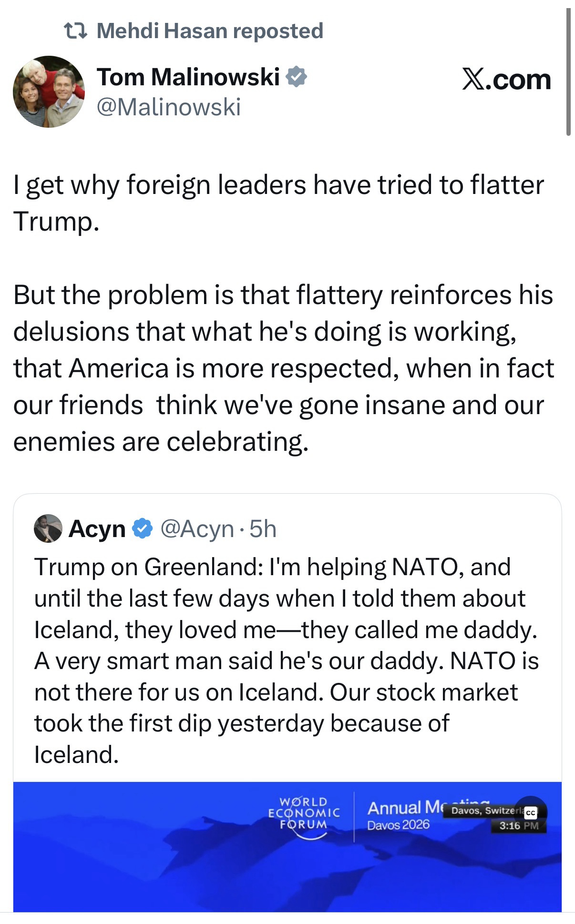
Task: Open the quoted post text about Greenland
Action: 286,660
